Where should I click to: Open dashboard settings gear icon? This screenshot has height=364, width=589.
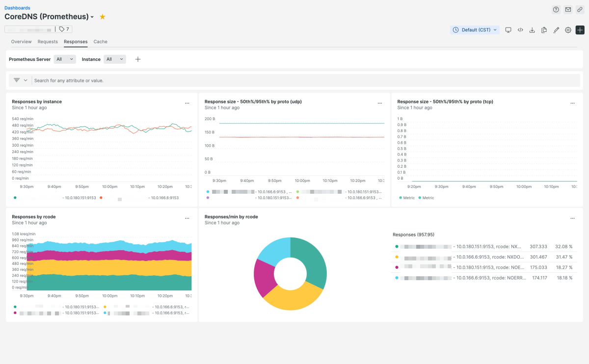click(x=568, y=30)
